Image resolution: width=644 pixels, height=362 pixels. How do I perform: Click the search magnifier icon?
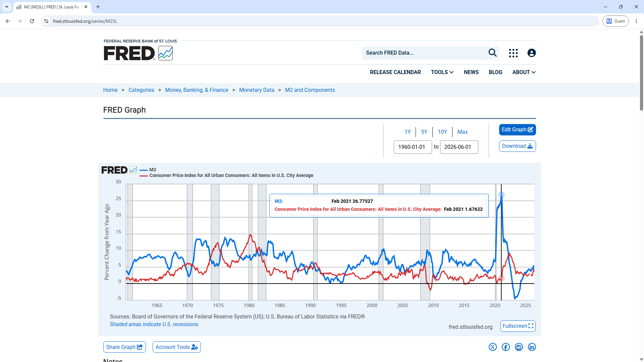(x=492, y=53)
